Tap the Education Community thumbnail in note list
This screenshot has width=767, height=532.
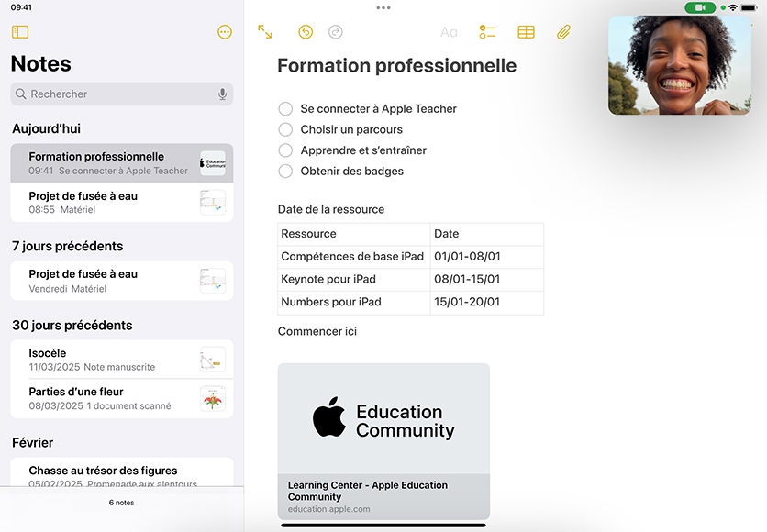click(213, 163)
